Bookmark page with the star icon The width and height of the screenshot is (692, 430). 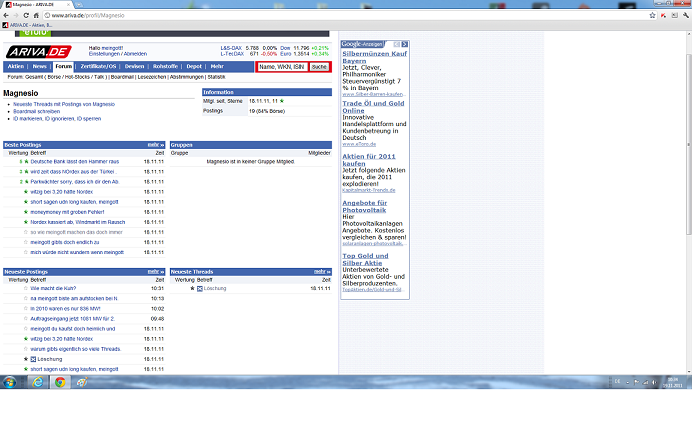(652, 15)
